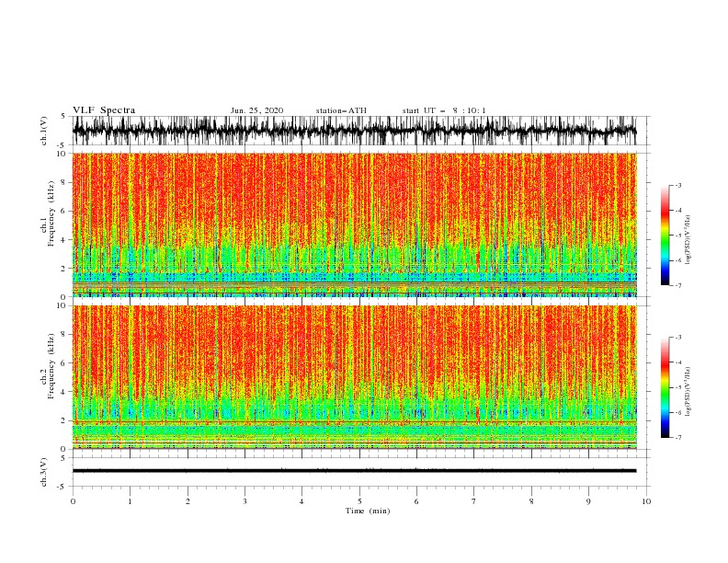Click time axis tick label "10"

click(646, 501)
